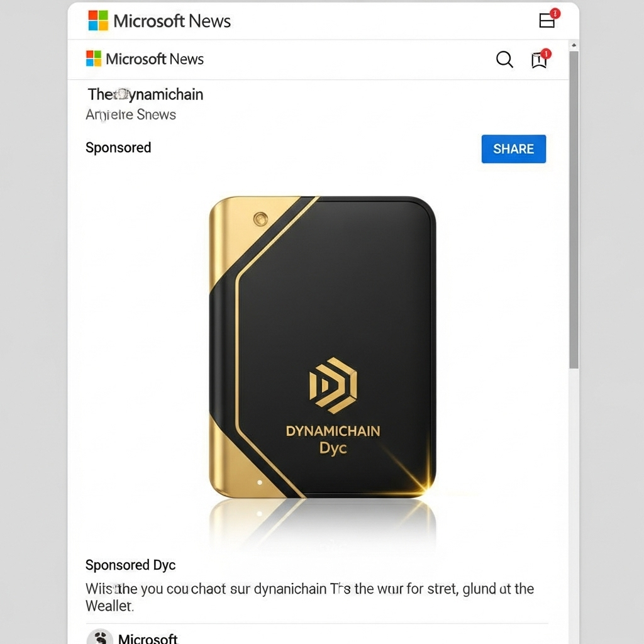Click the vertical scrollbar thumb

pyautogui.click(x=574, y=210)
